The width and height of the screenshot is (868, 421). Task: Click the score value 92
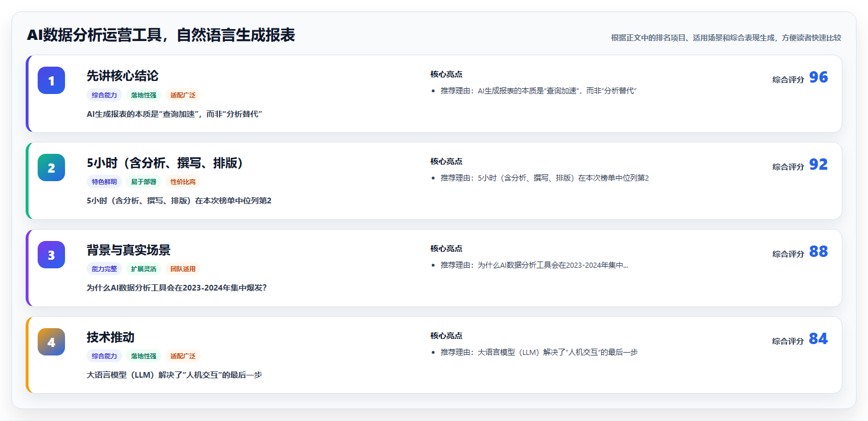point(818,165)
